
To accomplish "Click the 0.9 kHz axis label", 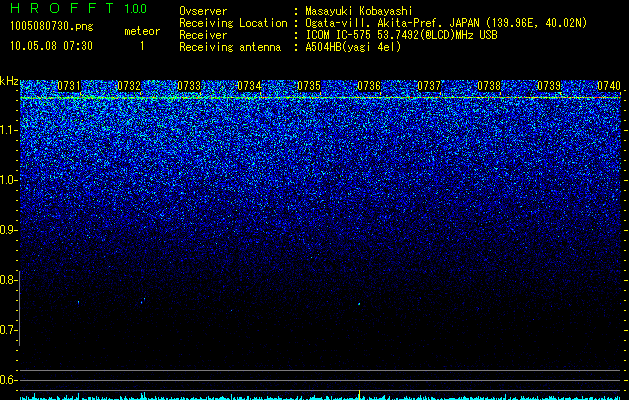I will [8, 230].
